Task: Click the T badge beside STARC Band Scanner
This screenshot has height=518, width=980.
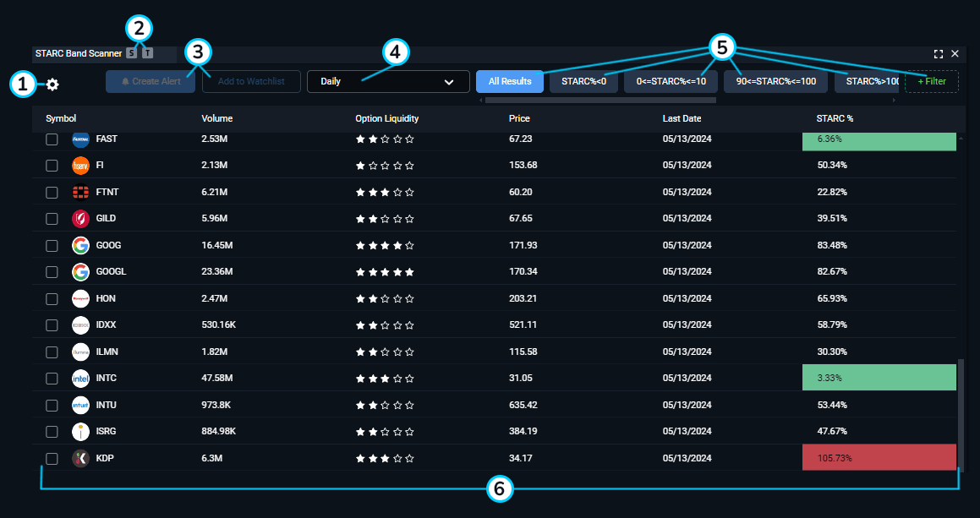Action: 147,54
